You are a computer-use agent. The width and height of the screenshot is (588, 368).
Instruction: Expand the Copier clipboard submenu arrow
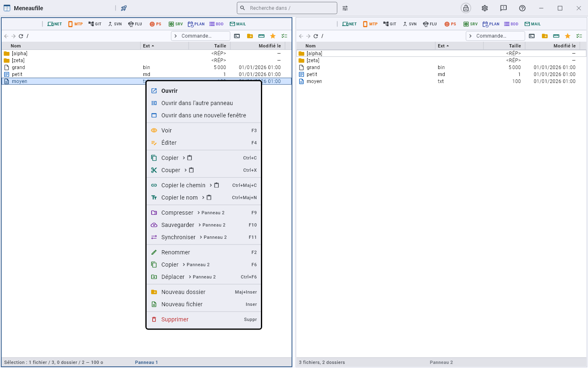[184, 158]
